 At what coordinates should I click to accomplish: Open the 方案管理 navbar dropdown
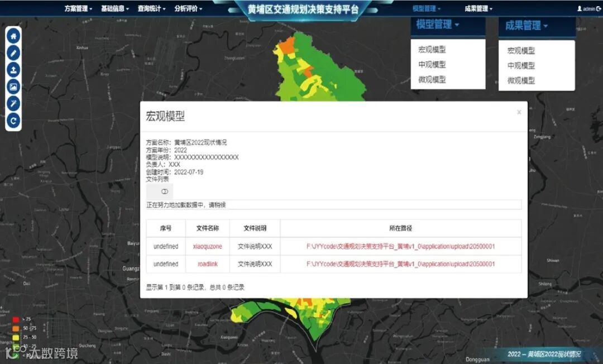click(x=78, y=8)
